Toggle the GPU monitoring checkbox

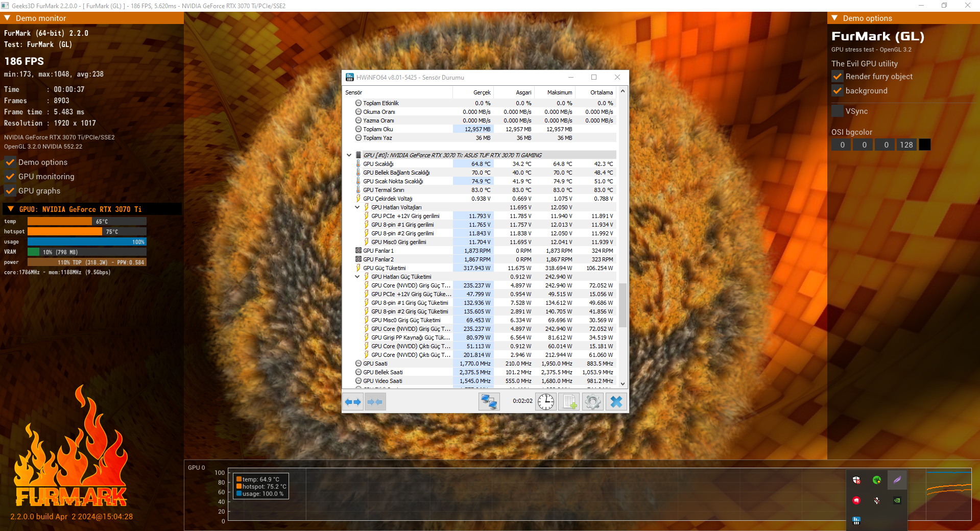point(10,177)
